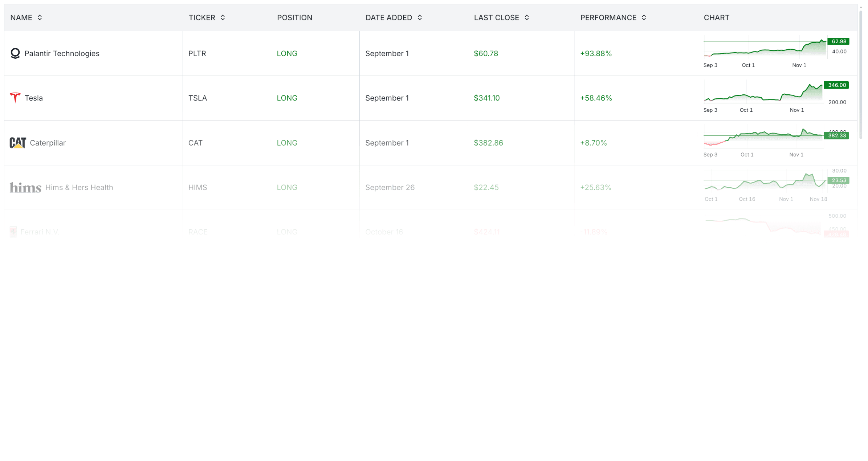Click the $382.86 last close value
Viewport: 868px width, 461px height.
click(488, 143)
